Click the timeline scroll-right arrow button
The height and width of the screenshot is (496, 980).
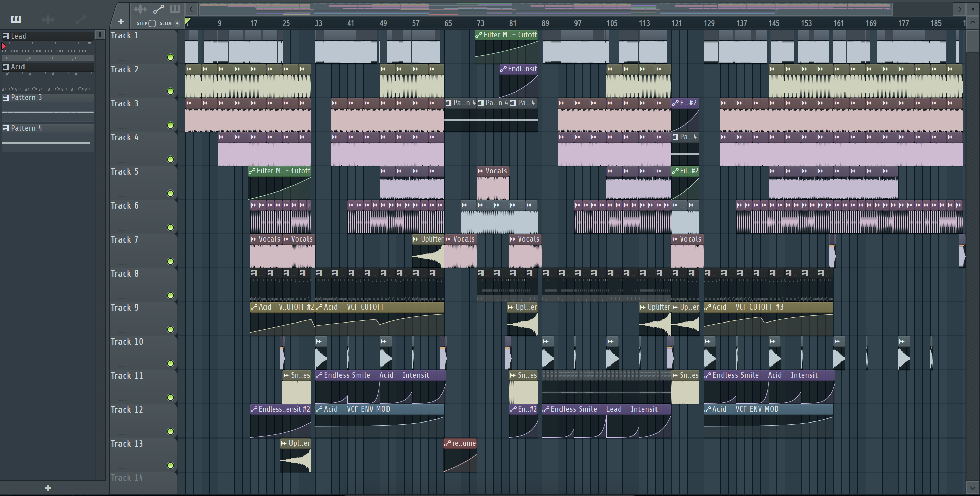tap(960, 9)
